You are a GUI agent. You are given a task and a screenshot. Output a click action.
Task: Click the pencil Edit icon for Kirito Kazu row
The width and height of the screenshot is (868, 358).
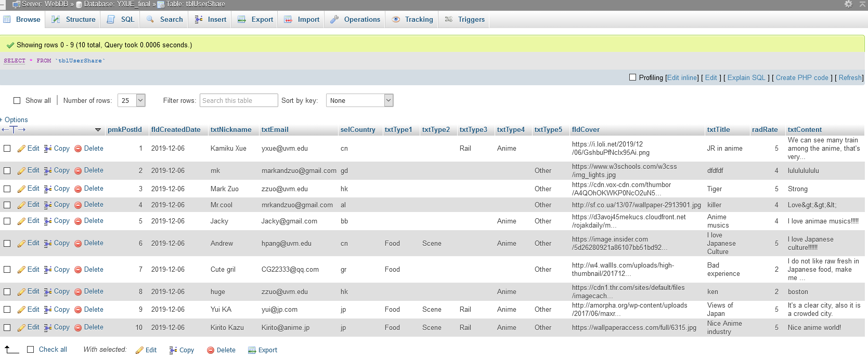pyautogui.click(x=21, y=327)
